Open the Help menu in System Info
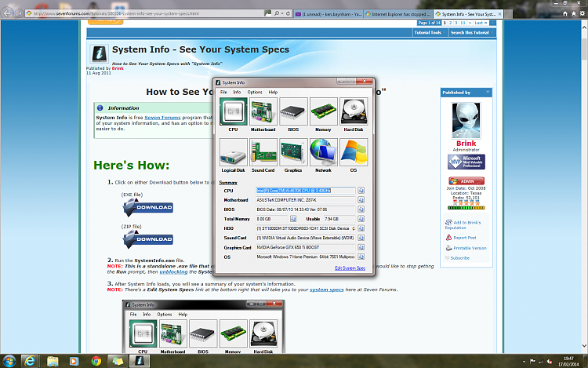 (273, 92)
